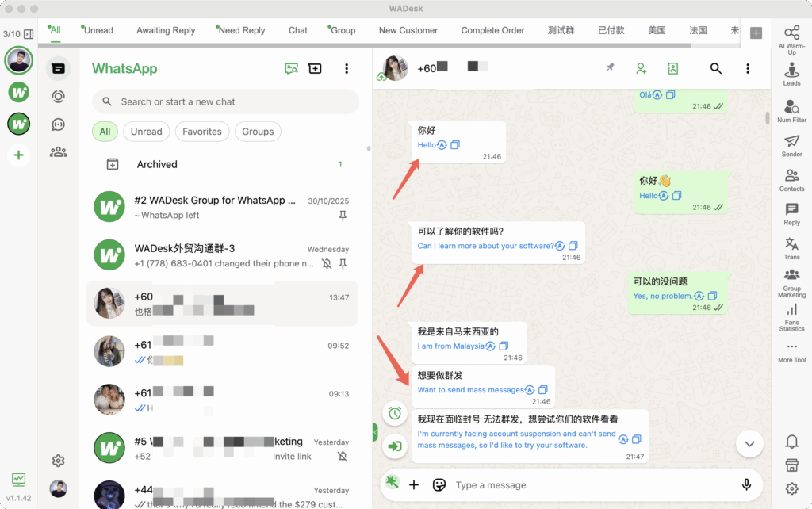This screenshot has width=812, height=509.
Task: Open the AI Warm-Up tool
Action: pos(791,40)
